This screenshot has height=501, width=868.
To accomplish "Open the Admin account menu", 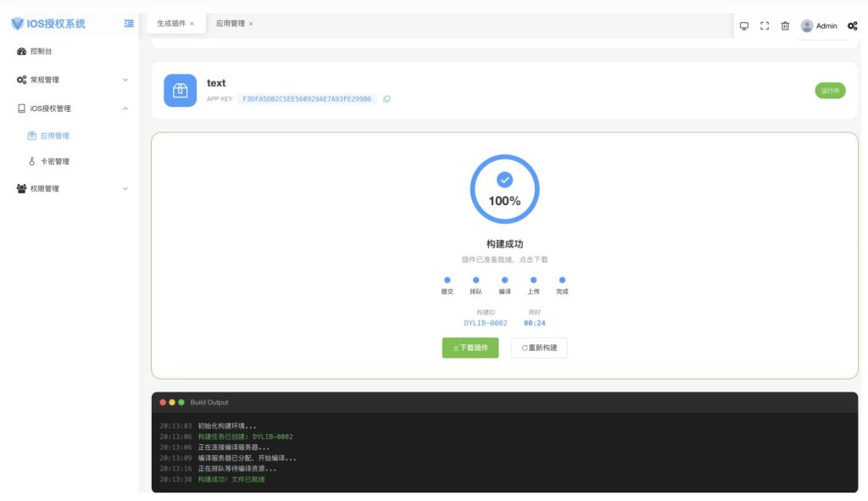I will click(821, 25).
